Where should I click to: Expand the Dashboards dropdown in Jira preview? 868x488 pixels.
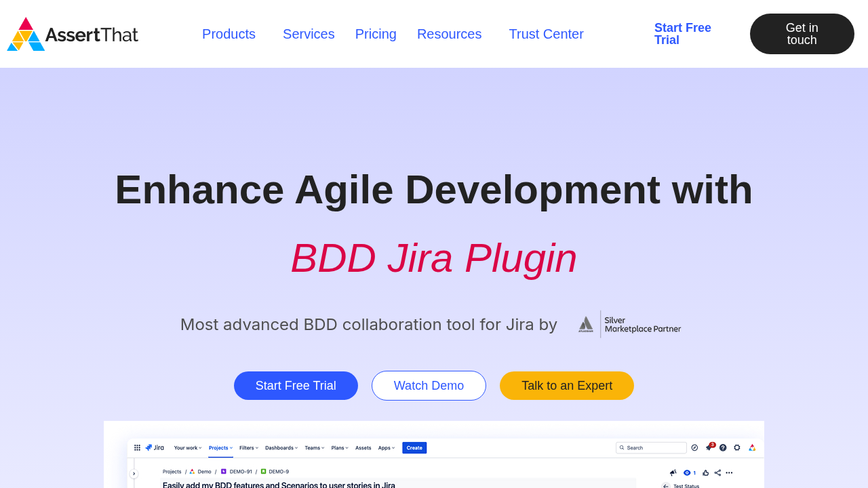point(281,447)
